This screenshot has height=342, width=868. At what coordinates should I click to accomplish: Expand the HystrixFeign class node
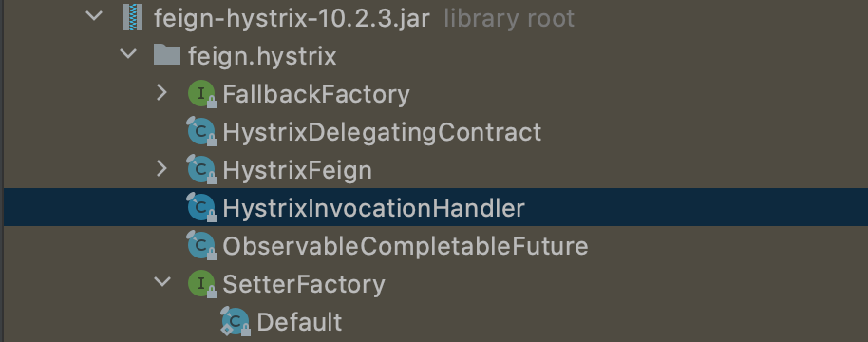click(161, 168)
